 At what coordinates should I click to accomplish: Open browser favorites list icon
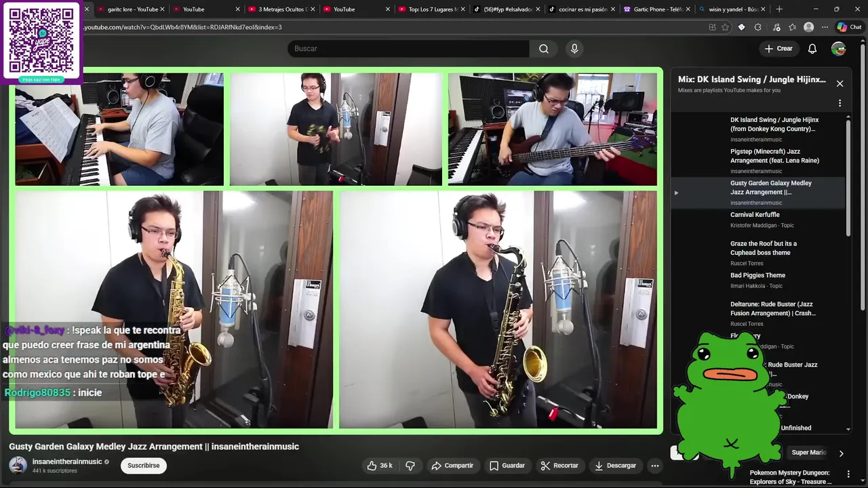792,27
